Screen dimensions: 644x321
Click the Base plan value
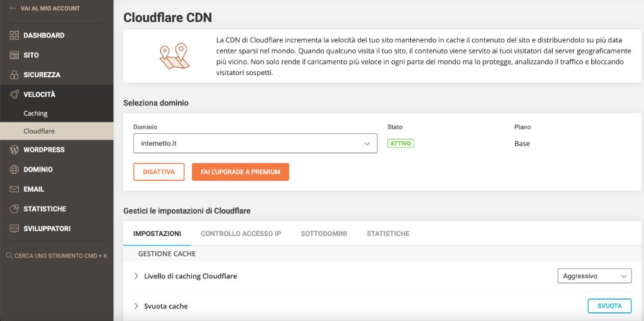(522, 144)
